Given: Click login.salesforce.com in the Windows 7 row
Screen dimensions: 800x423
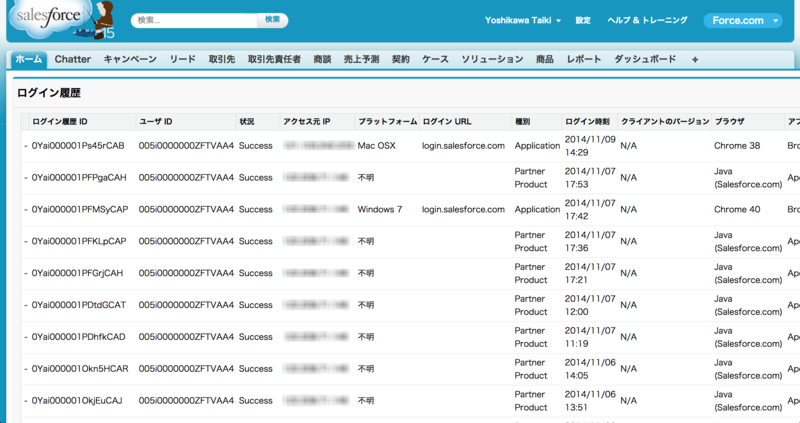Looking at the screenshot, I should tap(463, 209).
